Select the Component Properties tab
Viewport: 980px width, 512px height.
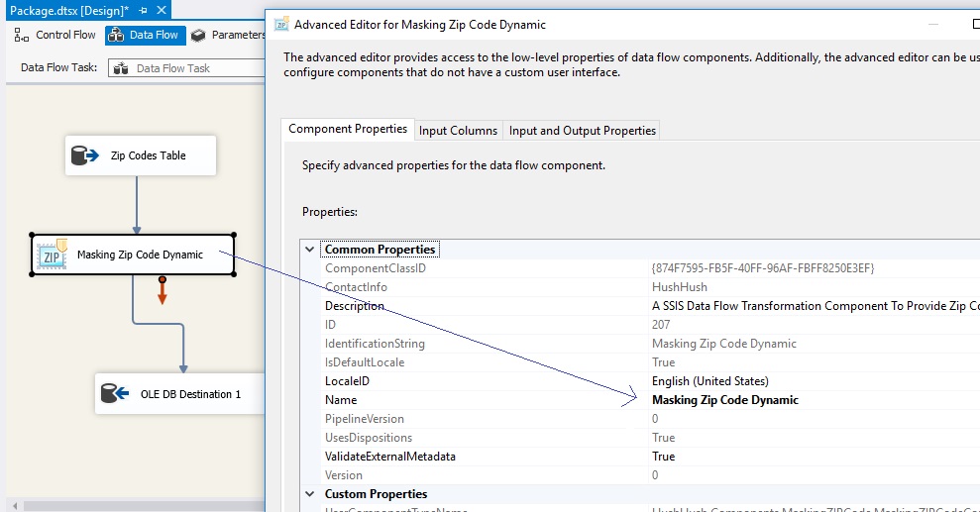click(x=348, y=130)
